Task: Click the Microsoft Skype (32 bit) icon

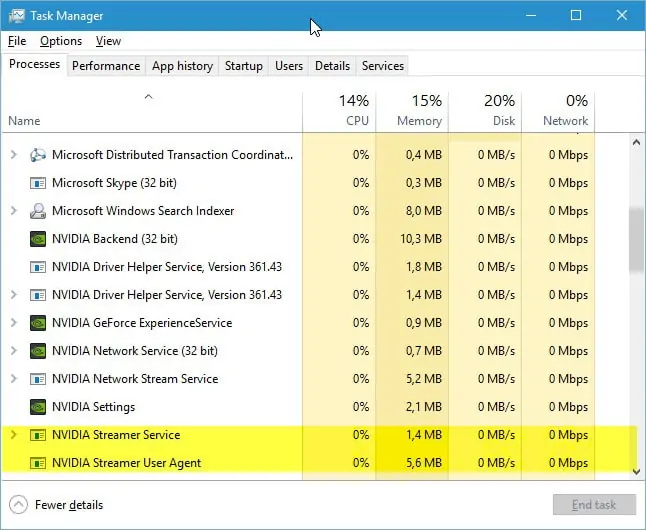Action: (37, 183)
